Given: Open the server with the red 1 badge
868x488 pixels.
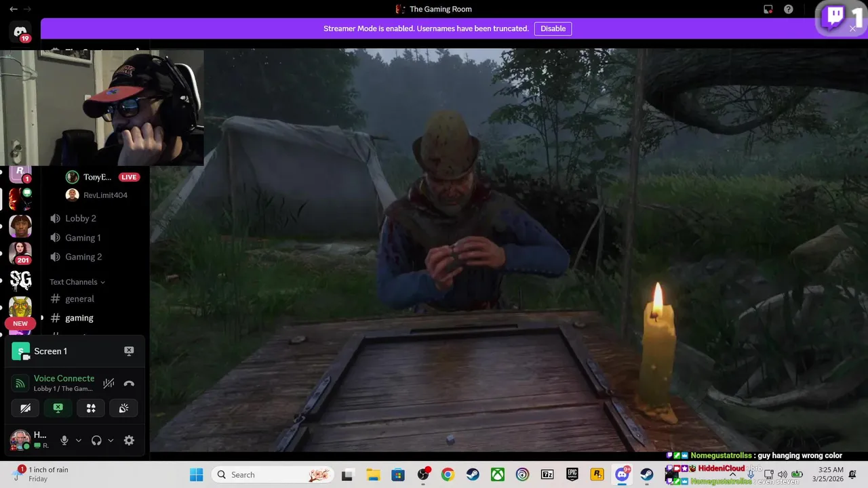Looking at the screenshot, I should click(x=20, y=173).
